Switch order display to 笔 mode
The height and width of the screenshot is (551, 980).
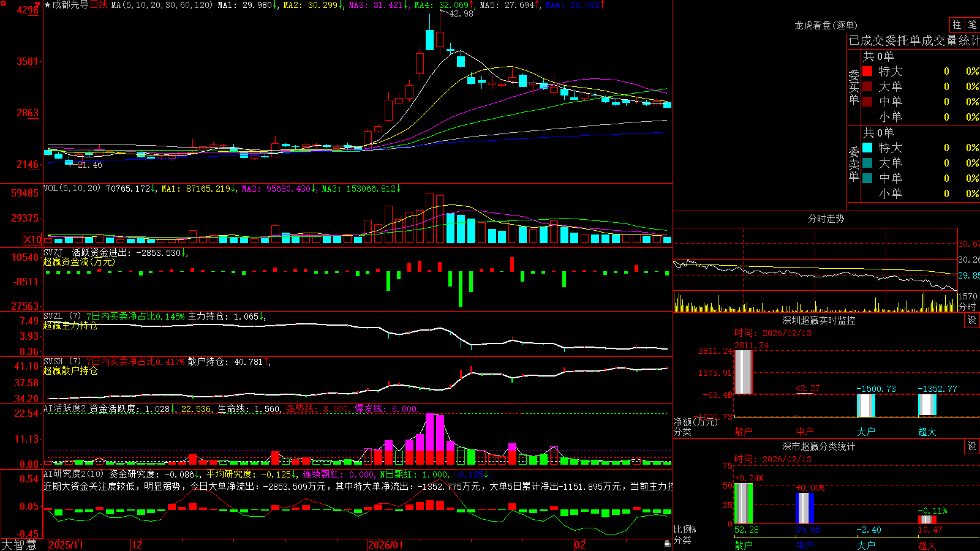click(972, 24)
